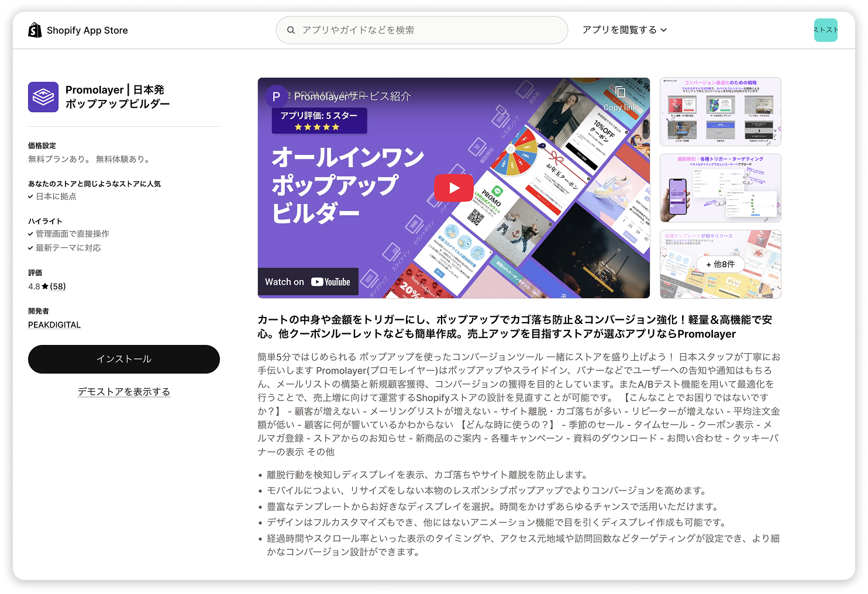Open the first conversion strategy screenshot thumbnail
This screenshot has height=594, width=868.
tap(720, 112)
